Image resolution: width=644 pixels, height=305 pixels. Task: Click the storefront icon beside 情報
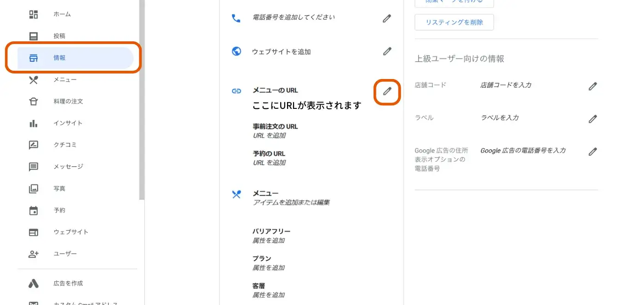pyautogui.click(x=34, y=58)
